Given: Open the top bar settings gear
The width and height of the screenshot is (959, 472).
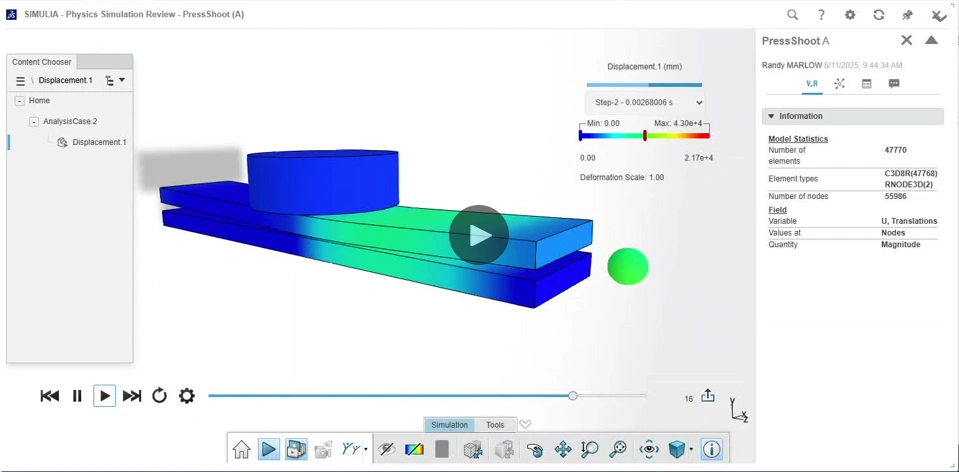Looking at the screenshot, I should pos(850,15).
